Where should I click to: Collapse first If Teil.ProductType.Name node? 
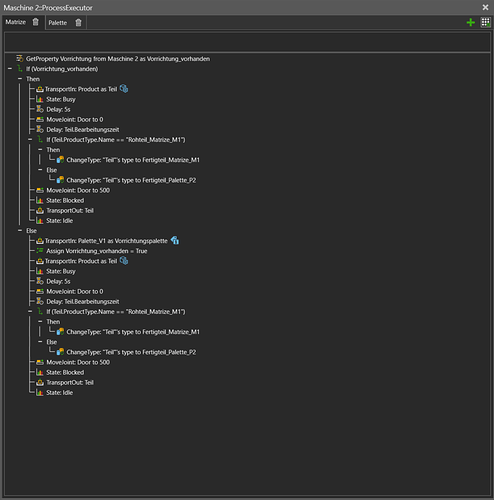[30, 139]
